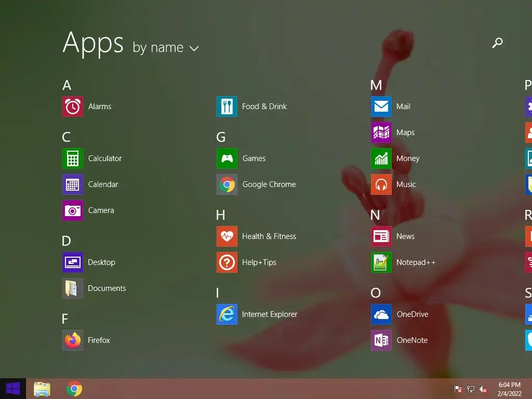The image size is (532, 399).
Task: Click the Chrome icon in the taskbar
Action: pos(74,389)
